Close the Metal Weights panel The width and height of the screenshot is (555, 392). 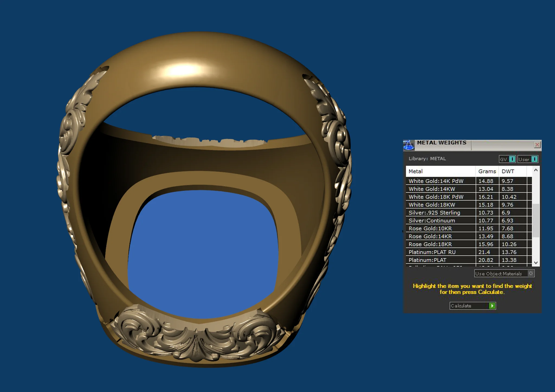(537, 145)
